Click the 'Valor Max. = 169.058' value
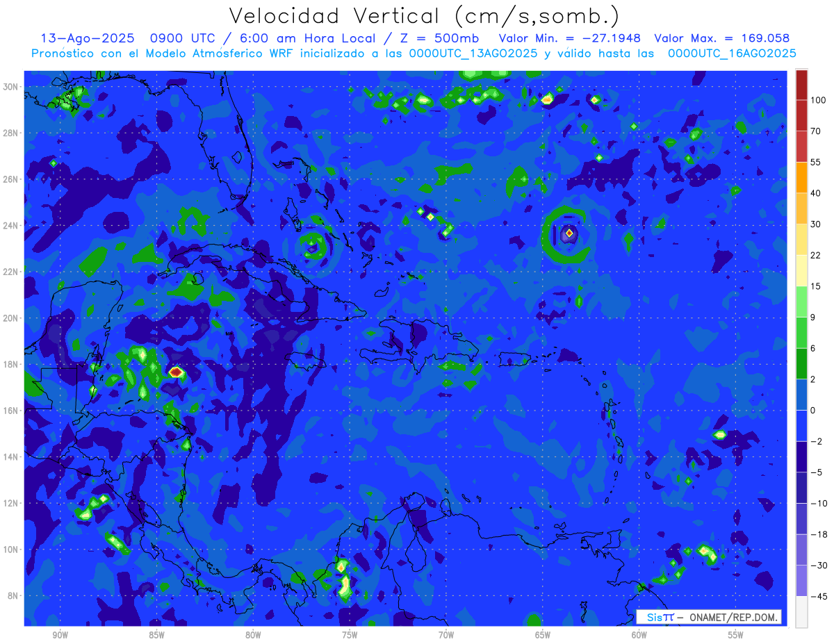834x644 pixels. coord(722,38)
